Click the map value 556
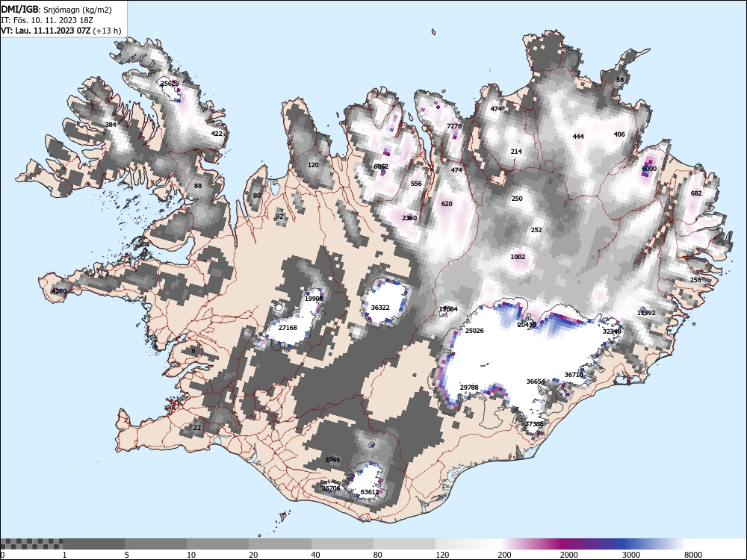Screen dimensions: 747x560 coord(416,184)
